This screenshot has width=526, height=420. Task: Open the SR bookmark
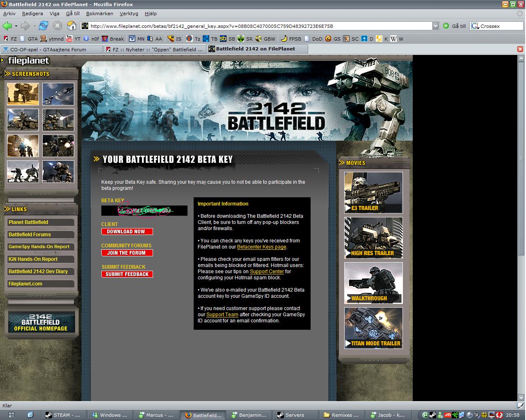tap(245, 39)
